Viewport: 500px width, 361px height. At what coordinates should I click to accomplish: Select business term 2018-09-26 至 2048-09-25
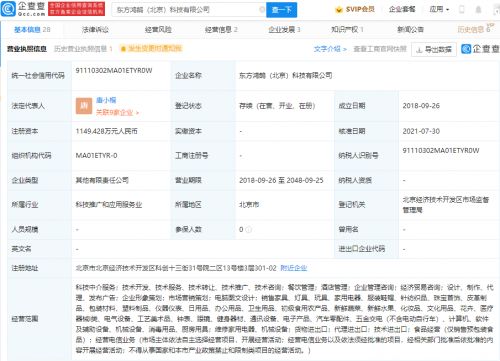click(x=281, y=180)
